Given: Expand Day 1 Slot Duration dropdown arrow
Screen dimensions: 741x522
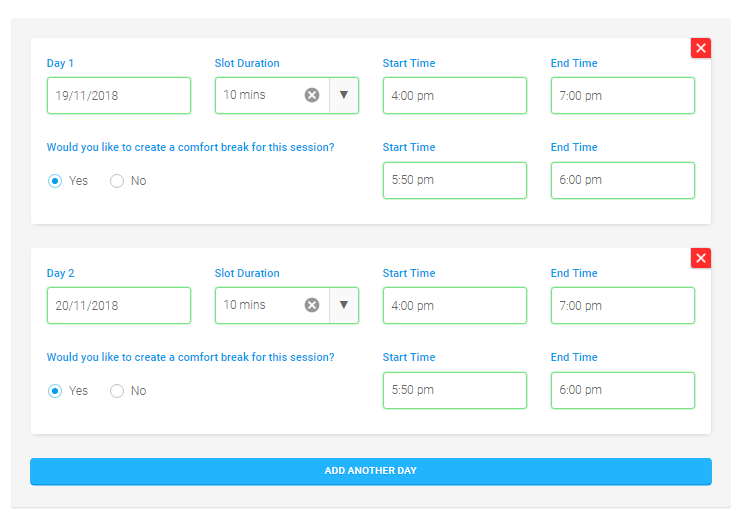Looking at the screenshot, I should 344,95.
